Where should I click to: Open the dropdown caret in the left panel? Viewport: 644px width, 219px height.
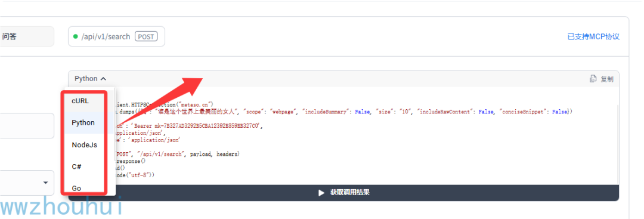pos(45,183)
